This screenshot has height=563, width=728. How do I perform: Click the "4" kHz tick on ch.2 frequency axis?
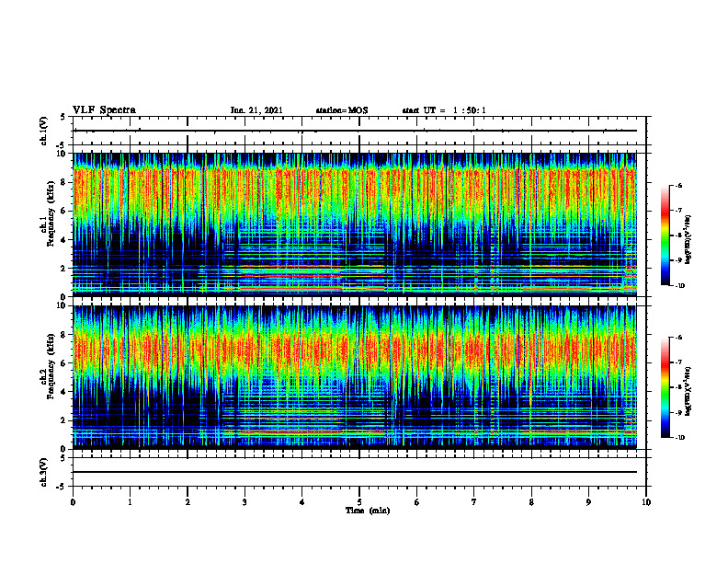(x=64, y=392)
